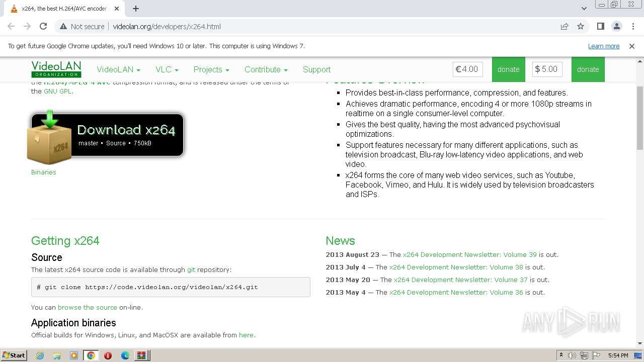The image size is (644, 362).
Task: Close the x264 browser tab
Action: pyautogui.click(x=117, y=9)
